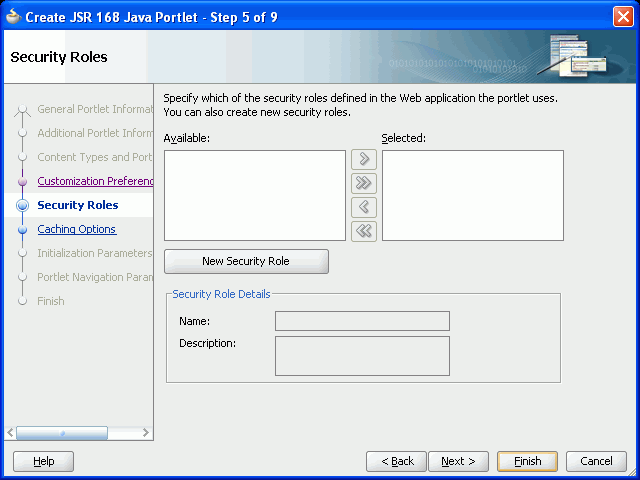This screenshot has width=640, height=480.
Task: Click Finish to complete the wizard
Action: point(527,461)
